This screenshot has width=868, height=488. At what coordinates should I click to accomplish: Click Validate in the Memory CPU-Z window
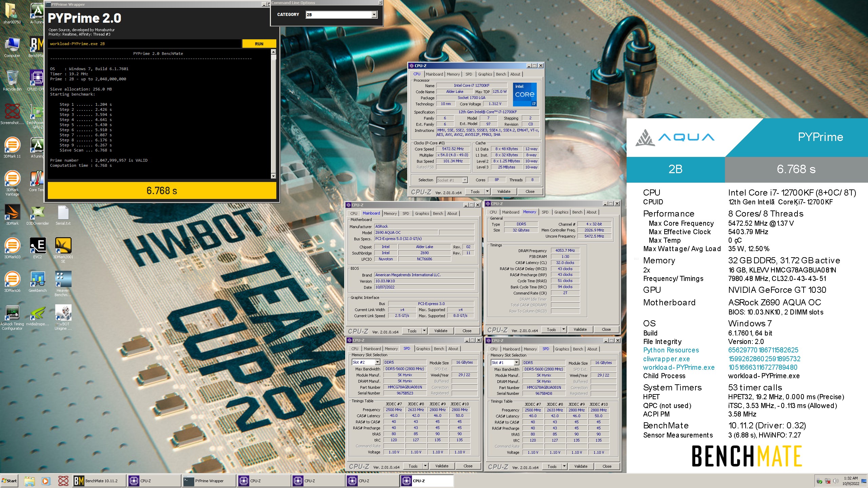tap(580, 329)
